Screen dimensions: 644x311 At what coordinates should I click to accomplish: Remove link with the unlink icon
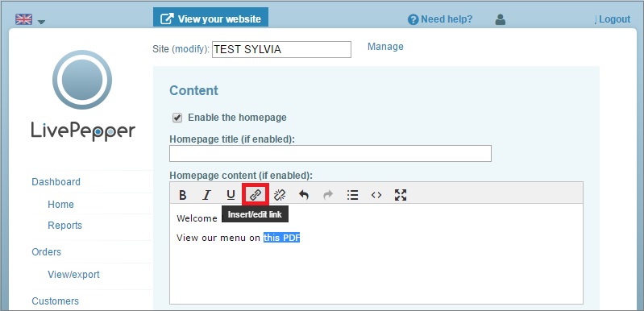click(x=280, y=195)
